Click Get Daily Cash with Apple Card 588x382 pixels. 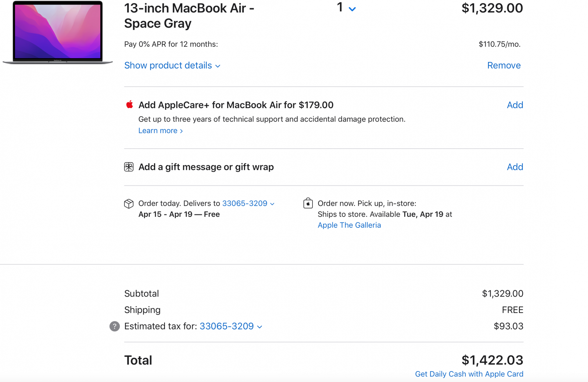pos(469,374)
